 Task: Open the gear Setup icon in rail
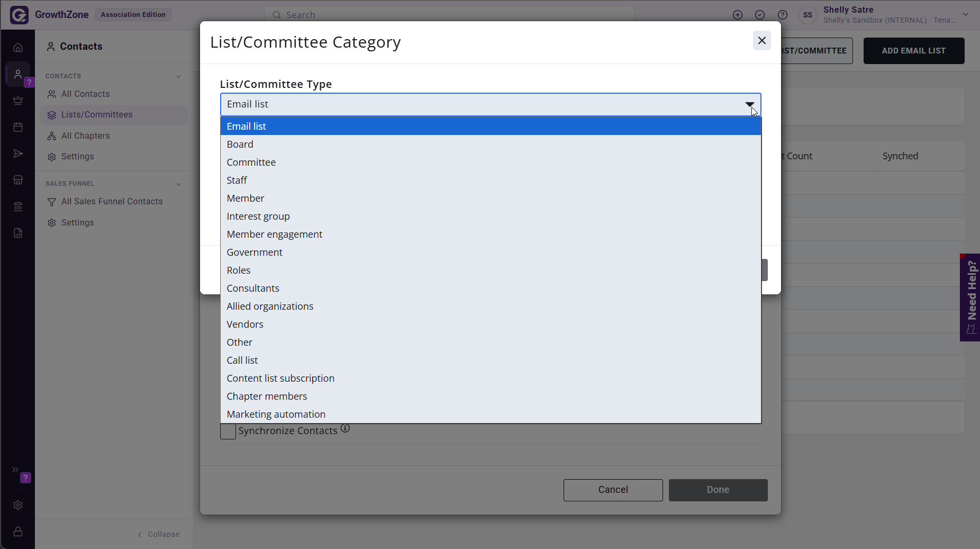(18, 505)
